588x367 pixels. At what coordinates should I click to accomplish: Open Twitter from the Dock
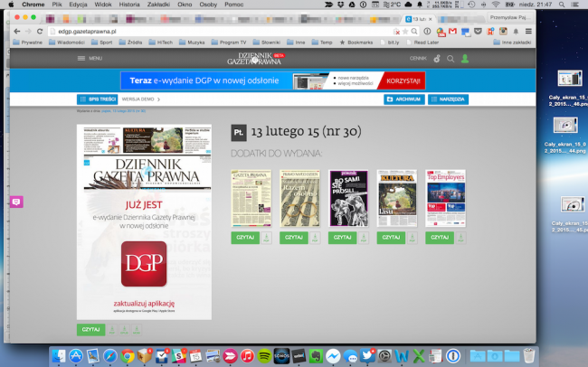pyautogui.click(x=367, y=356)
